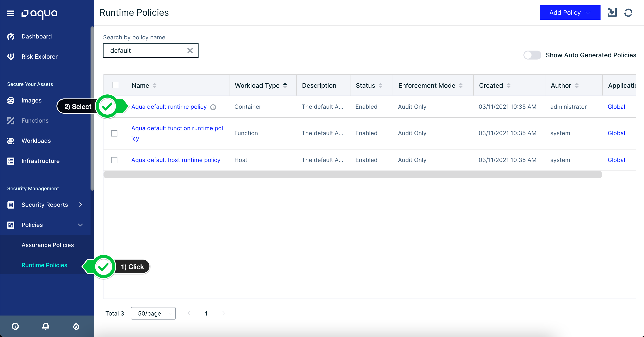Click 'administrator' author cell

pos(568,107)
